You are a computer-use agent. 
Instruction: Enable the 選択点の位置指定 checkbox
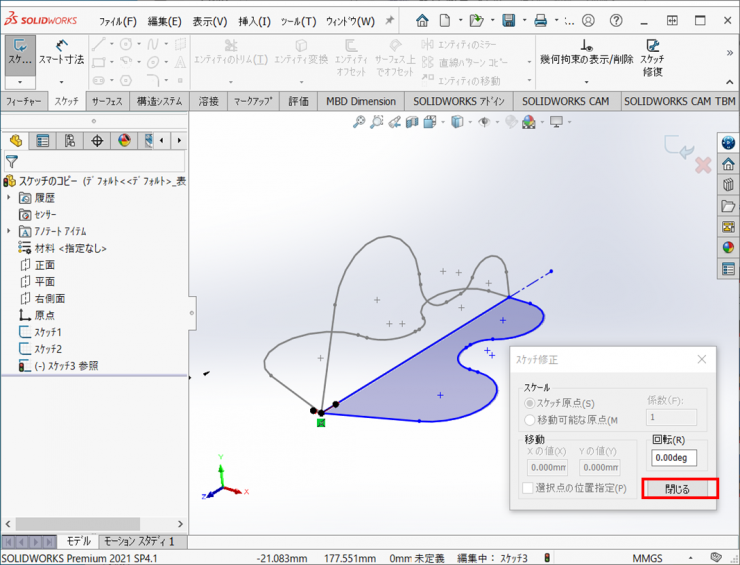[x=528, y=488]
